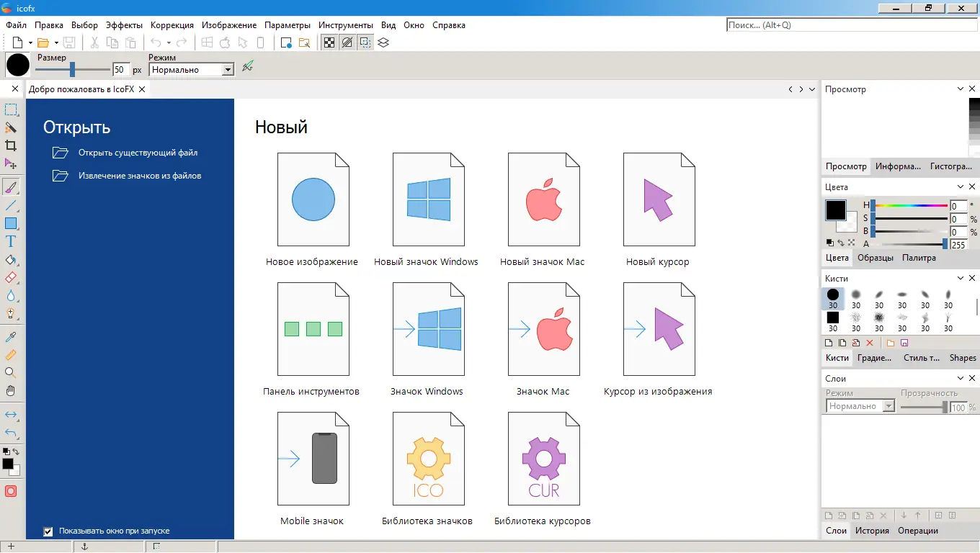Screen dimensions: 980x553
Task: Select the Line tool
Action: click(x=11, y=204)
